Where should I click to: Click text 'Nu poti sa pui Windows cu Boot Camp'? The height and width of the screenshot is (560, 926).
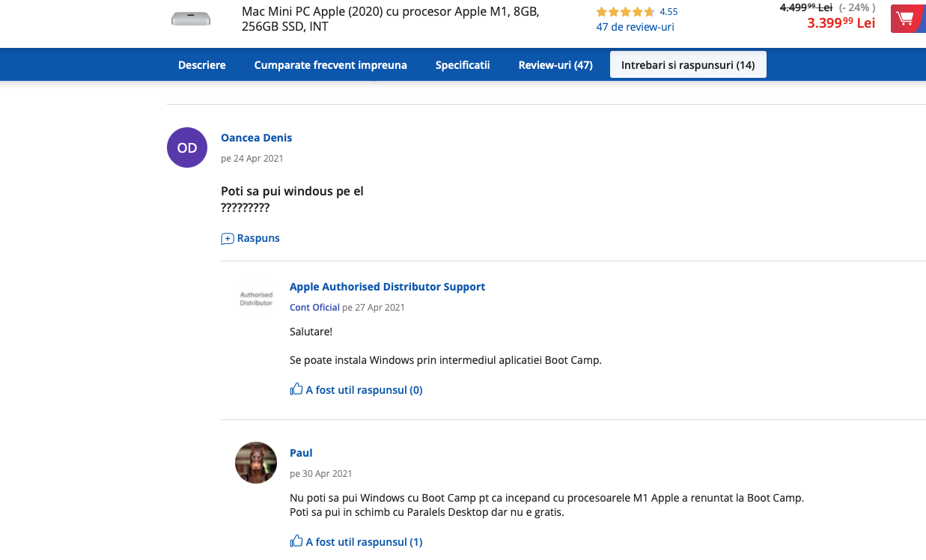[x=546, y=498]
